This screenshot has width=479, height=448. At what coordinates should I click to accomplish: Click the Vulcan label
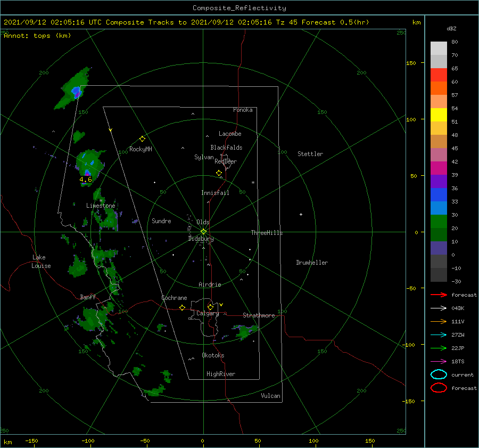click(271, 396)
